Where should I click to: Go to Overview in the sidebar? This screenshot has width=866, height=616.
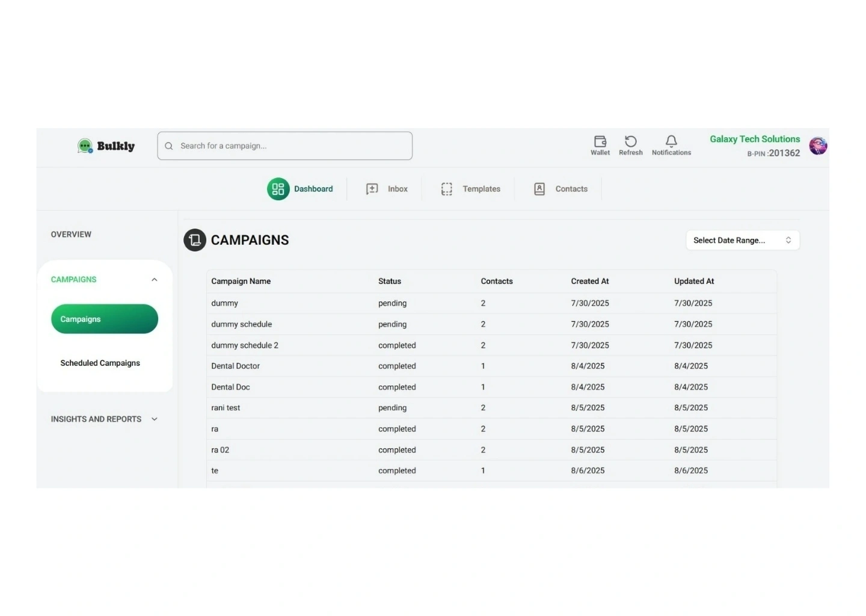[71, 235]
